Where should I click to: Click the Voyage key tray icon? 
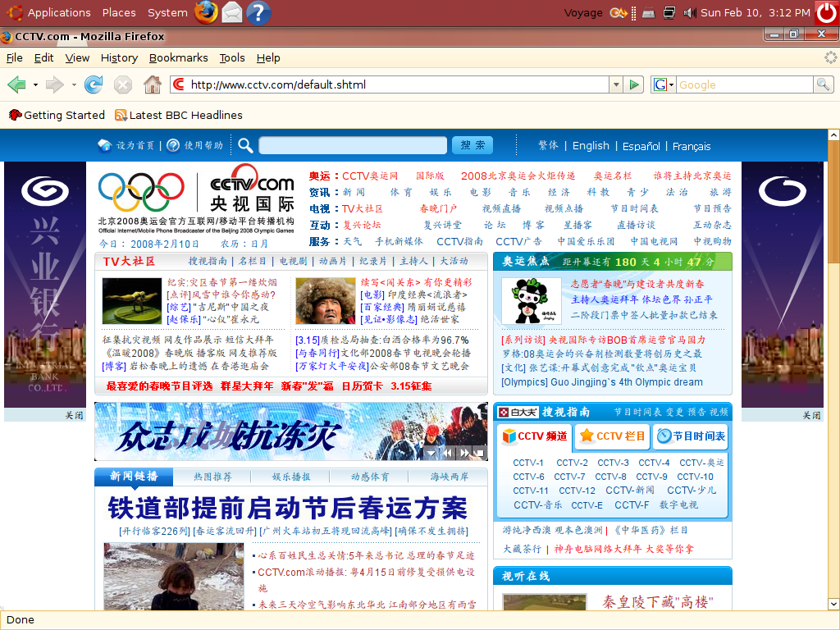coord(619,12)
